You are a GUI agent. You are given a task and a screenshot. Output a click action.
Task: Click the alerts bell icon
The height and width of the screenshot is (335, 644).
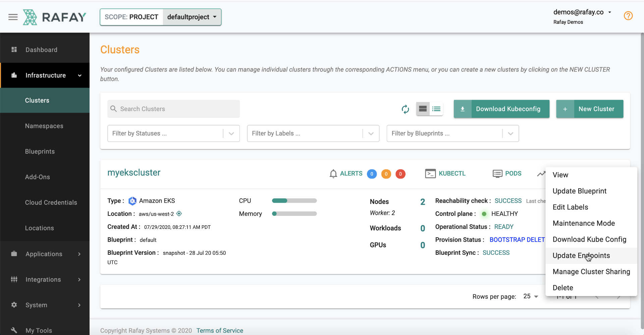333,174
